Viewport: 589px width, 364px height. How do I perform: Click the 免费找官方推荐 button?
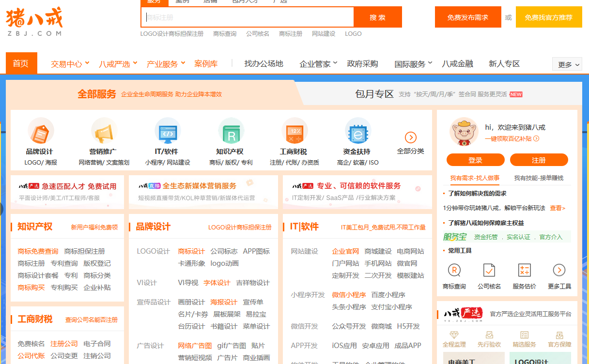tap(549, 17)
